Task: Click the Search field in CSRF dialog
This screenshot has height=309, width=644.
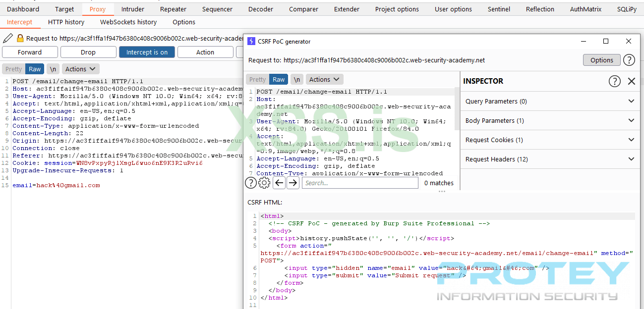Action: pos(360,183)
